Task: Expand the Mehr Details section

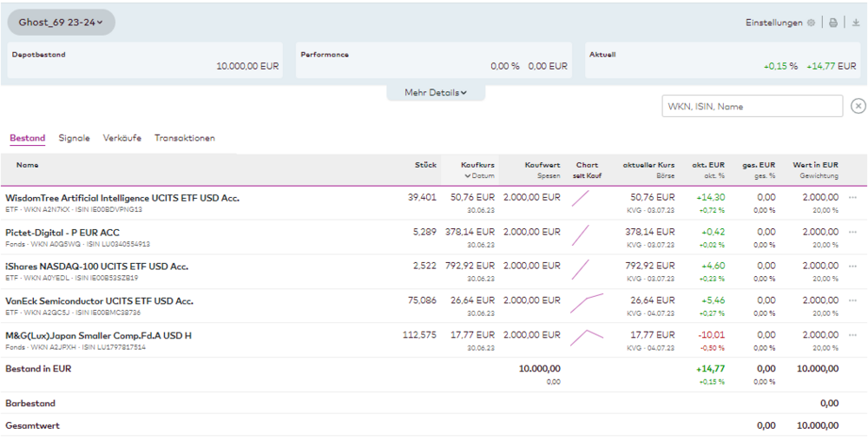Action: [x=435, y=93]
